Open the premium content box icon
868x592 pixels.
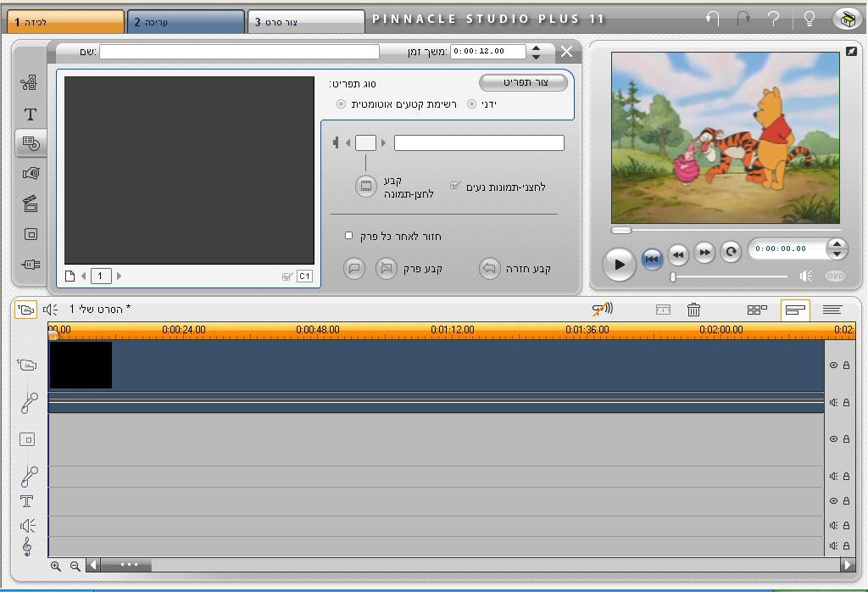point(847,20)
